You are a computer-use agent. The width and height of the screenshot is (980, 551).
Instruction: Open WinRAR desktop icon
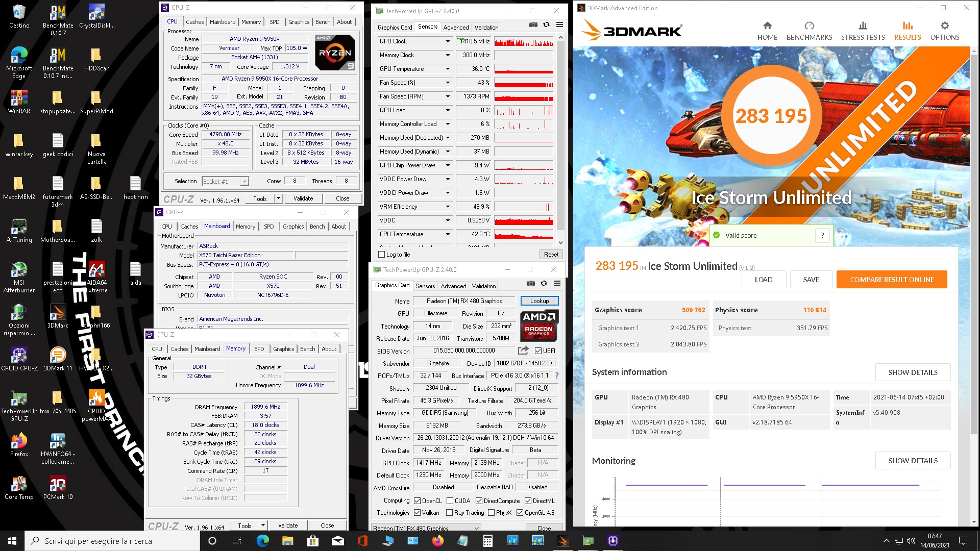19,102
